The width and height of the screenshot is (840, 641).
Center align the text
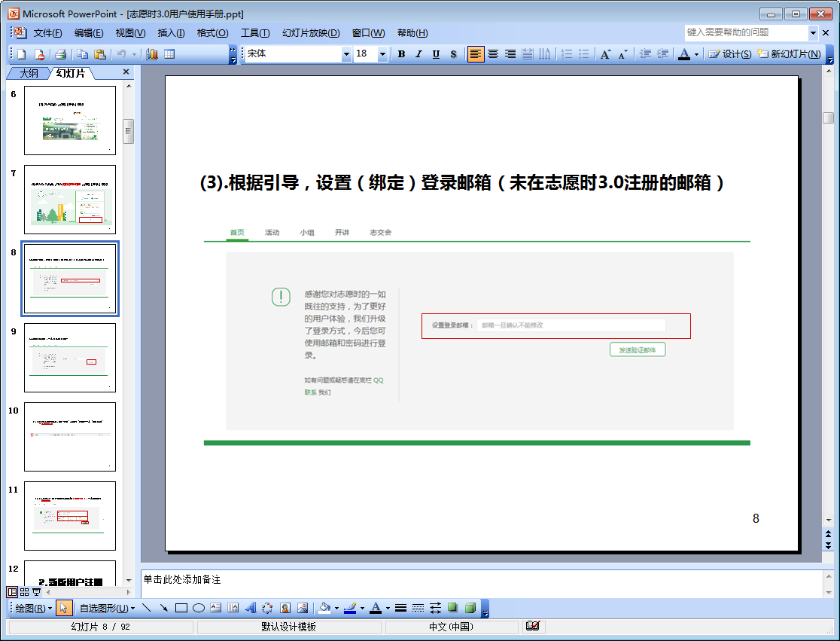(x=493, y=54)
